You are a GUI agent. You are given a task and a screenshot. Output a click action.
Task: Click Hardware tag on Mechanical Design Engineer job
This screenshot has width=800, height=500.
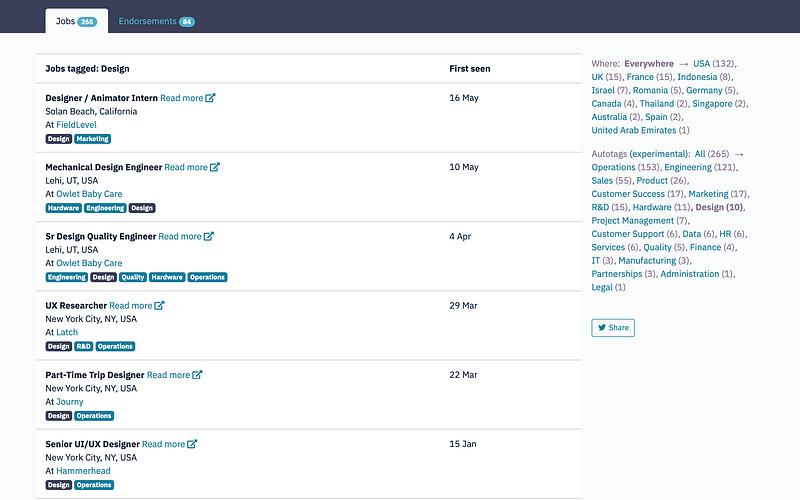pos(63,208)
